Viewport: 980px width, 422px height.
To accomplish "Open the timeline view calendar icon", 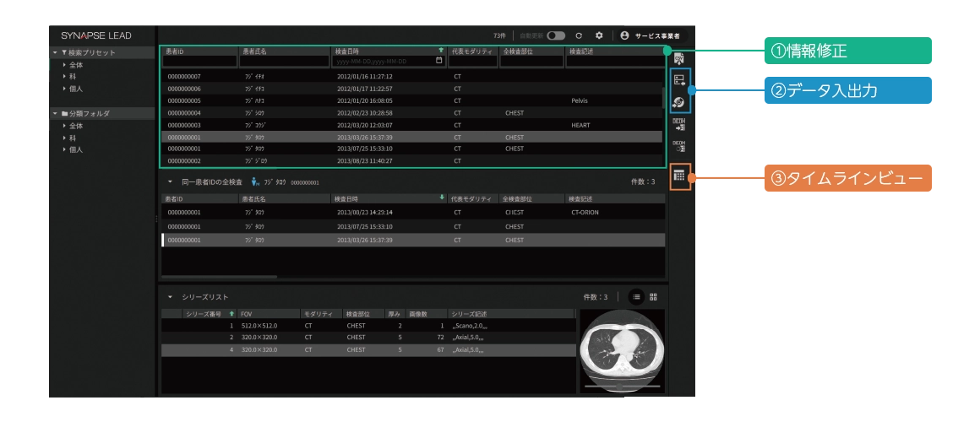I will click(679, 176).
